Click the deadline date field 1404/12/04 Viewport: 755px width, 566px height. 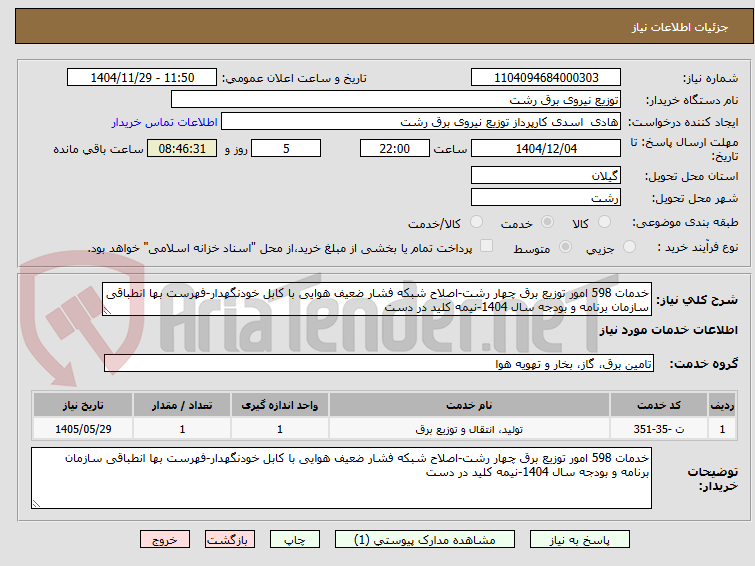pos(546,148)
